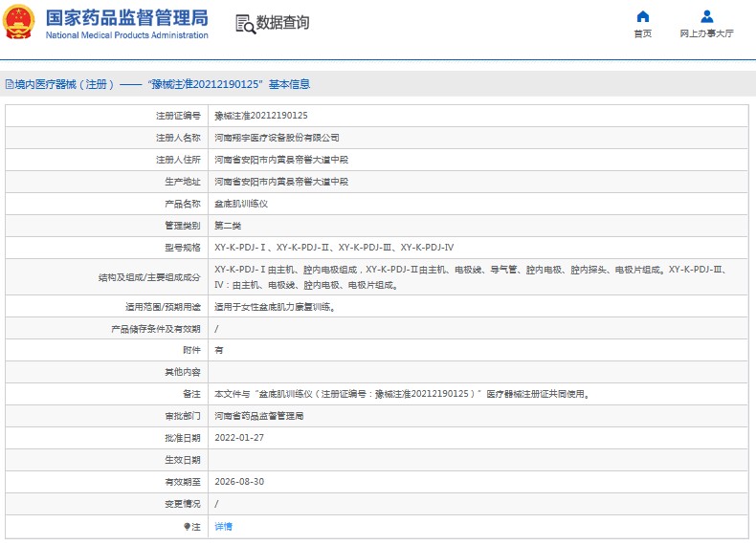Click the 产品储存条件及有效期 label
Screen dimensions: 756x545
click(x=156, y=329)
